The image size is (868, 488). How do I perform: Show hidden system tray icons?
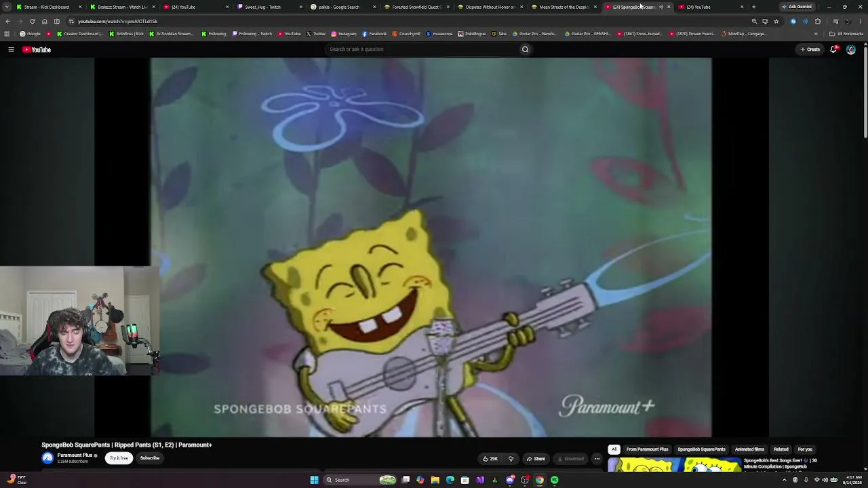pos(785,480)
